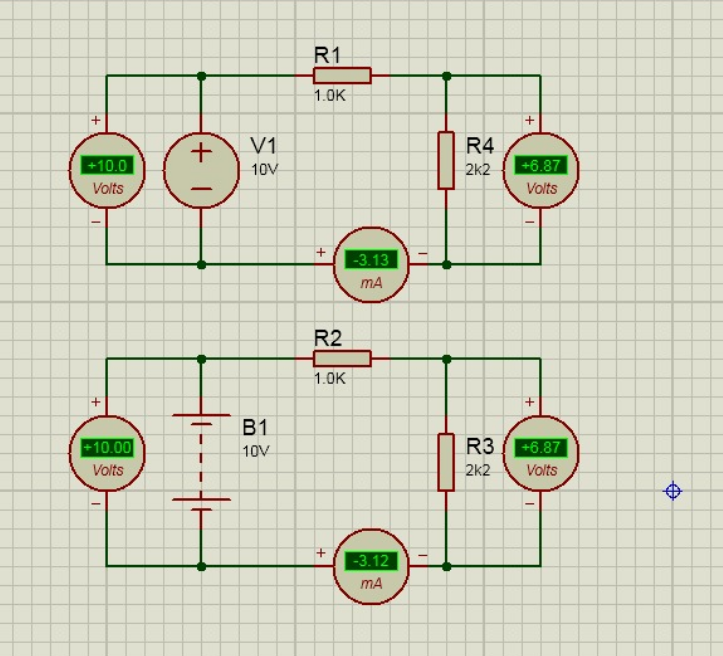
Task: Click the V1 label text
Action: point(264,146)
